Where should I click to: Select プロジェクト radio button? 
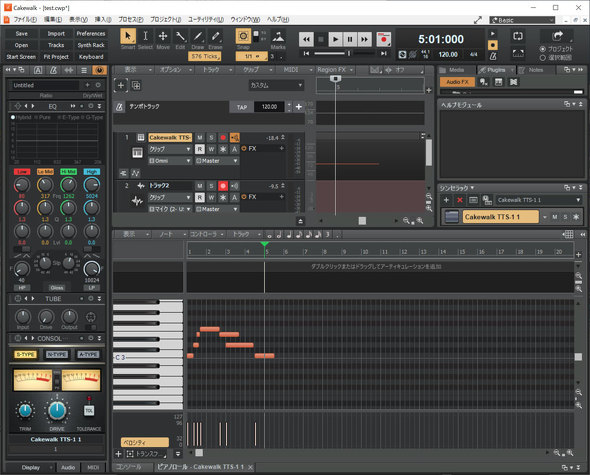pyautogui.click(x=543, y=49)
